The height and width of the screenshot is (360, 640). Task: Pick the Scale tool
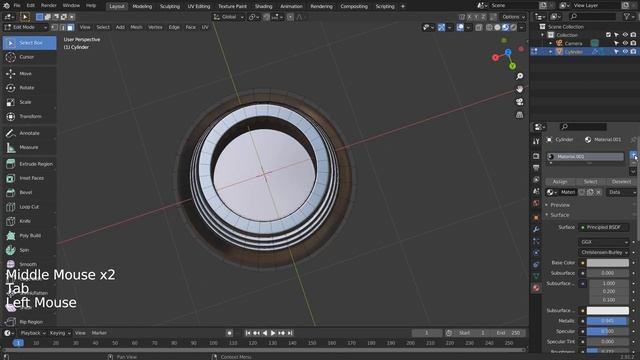[x=29, y=102]
